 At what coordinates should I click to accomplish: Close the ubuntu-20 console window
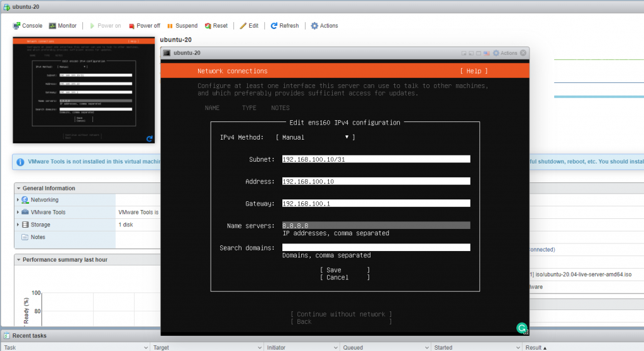(523, 53)
